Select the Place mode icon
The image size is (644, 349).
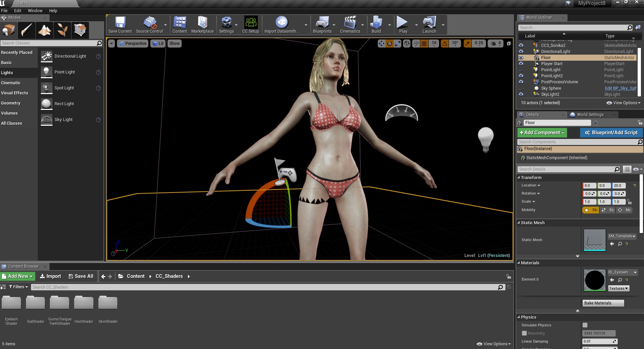9,30
